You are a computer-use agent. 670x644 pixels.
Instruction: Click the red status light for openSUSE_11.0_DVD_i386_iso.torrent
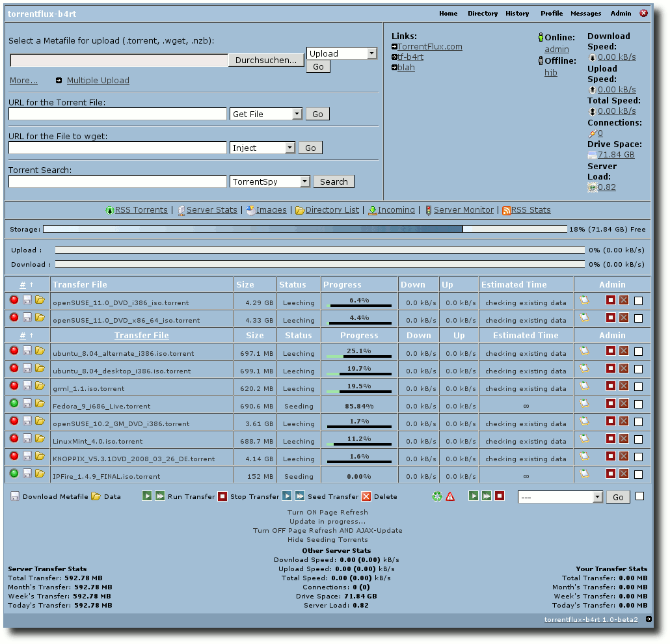[14, 300]
